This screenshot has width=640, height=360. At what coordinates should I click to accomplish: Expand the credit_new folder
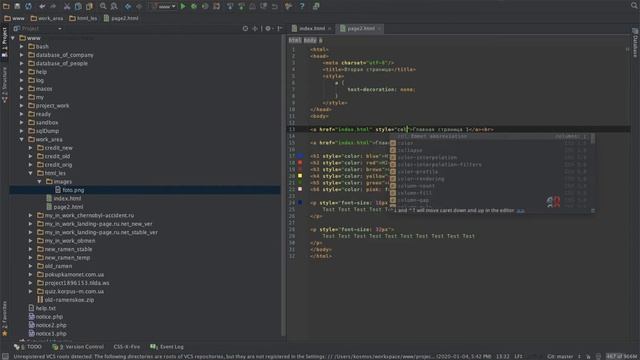(x=31, y=148)
